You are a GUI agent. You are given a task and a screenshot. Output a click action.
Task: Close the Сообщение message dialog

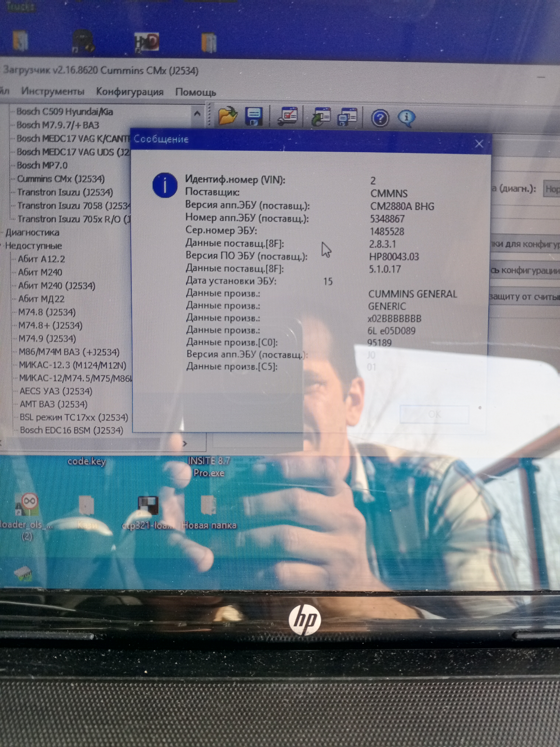(479, 144)
